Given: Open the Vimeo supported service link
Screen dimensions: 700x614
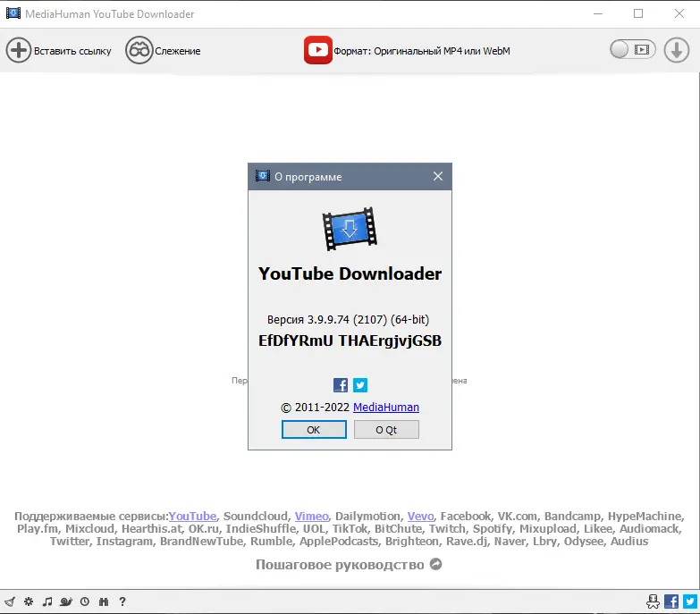Looking at the screenshot, I should pos(312,517).
